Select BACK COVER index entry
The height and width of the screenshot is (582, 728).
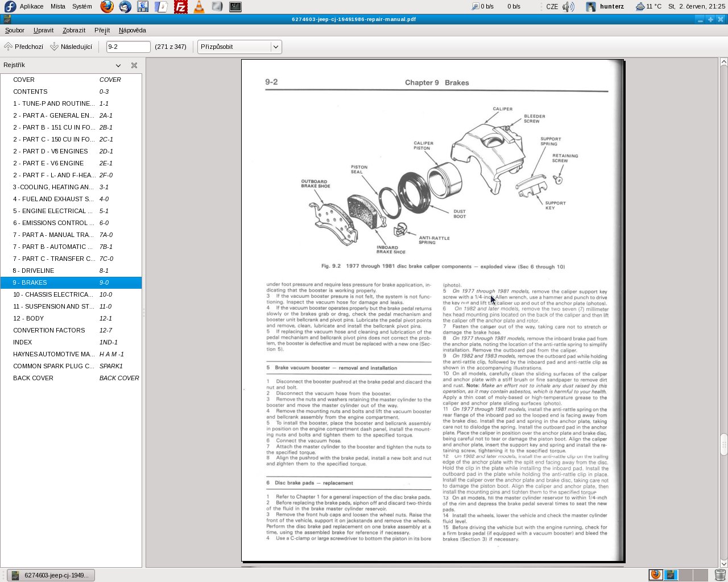71,378
